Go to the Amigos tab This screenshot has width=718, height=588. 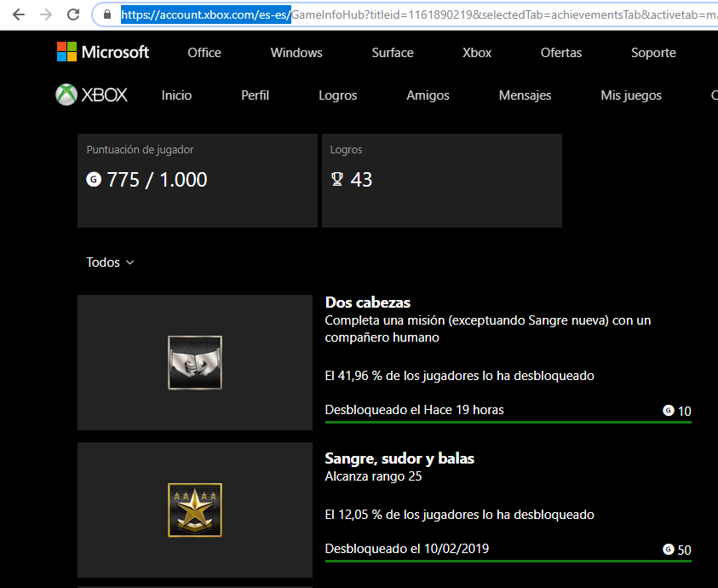[x=428, y=95]
